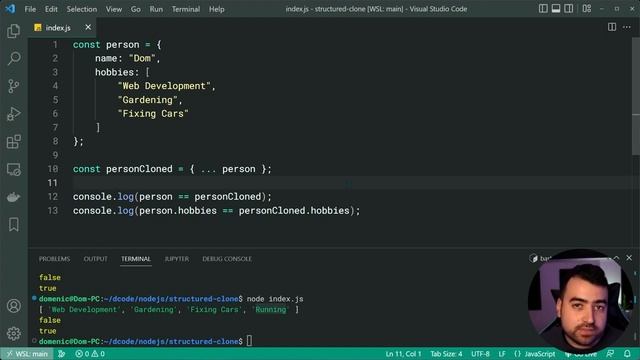Image resolution: width=640 pixels, height=360 pixels.
Task: Click the hobbies key on line 3
Action: pos(114,72)
